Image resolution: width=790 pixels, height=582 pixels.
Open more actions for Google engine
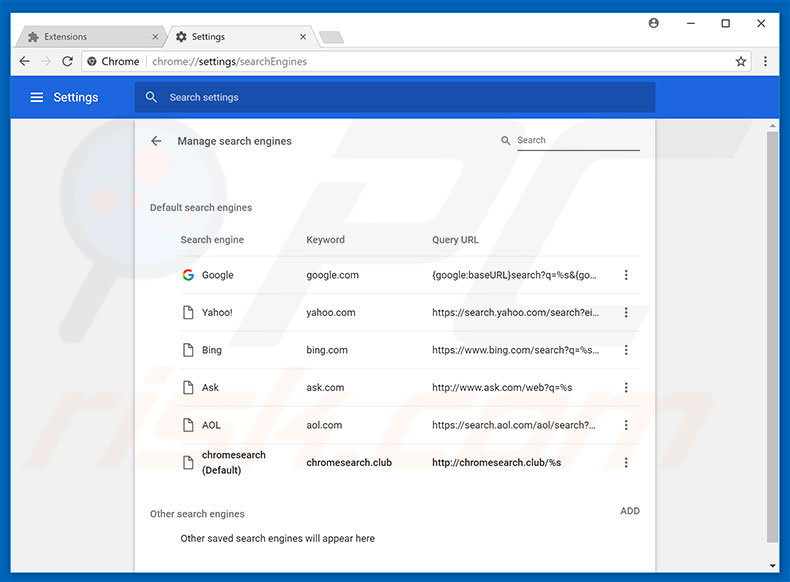pos(626,275)
